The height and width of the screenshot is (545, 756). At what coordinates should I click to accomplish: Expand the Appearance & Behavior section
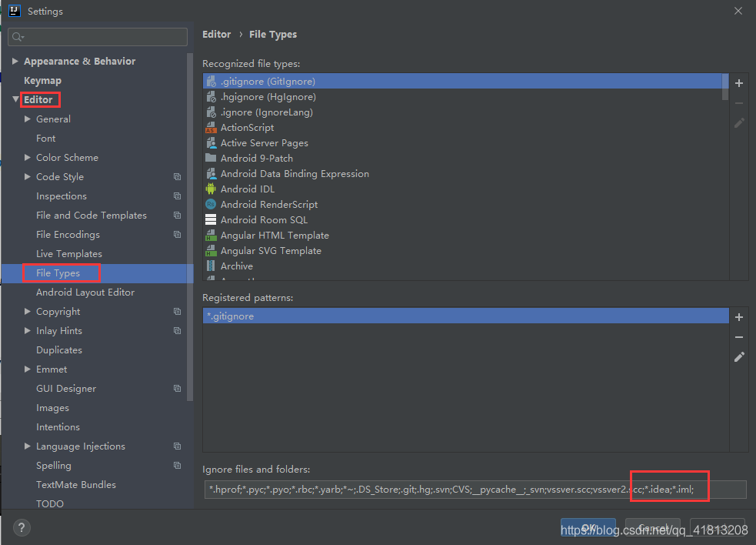15,61
